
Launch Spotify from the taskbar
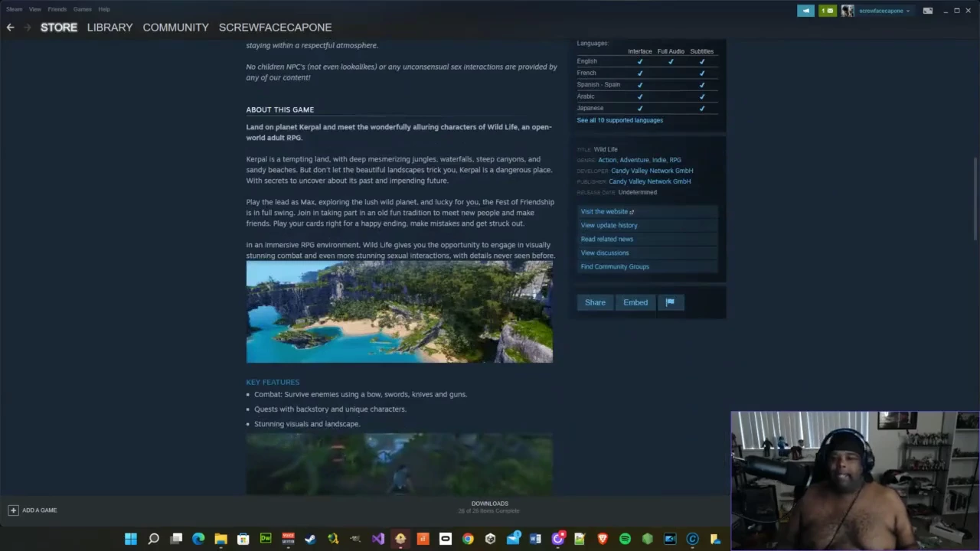625,540
